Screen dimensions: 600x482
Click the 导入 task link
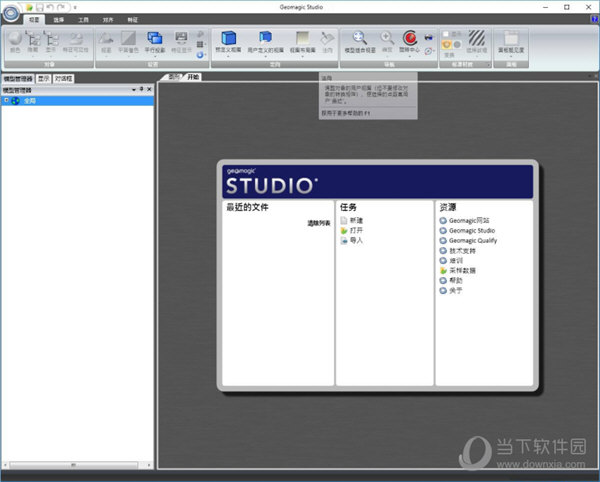(x=356, y=240)
